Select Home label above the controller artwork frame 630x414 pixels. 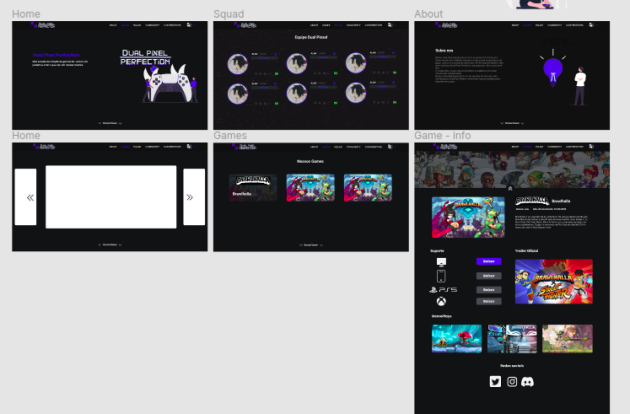pyautogui.click(x=26, y=14)
